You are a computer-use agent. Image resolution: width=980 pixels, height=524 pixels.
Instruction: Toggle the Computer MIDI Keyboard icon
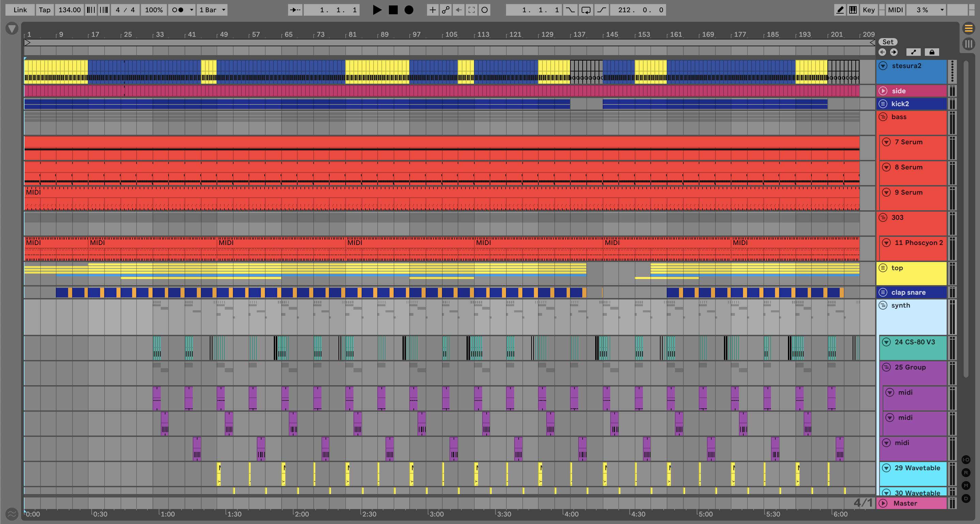coord(853,10)
